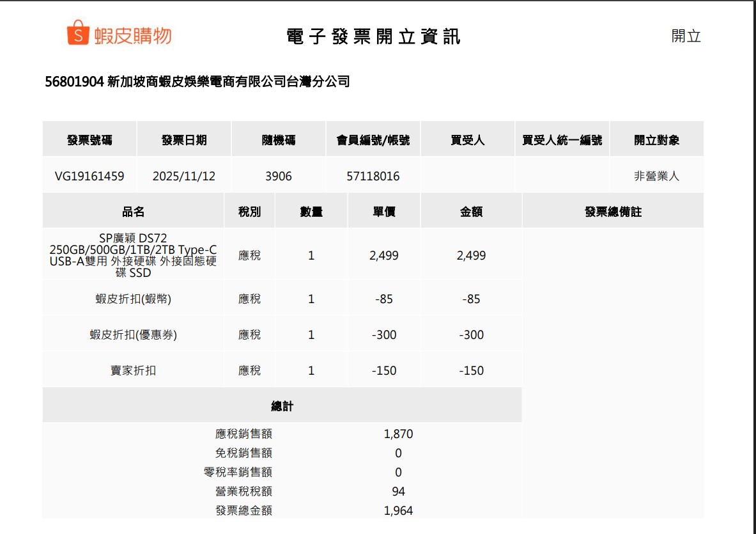Click the 總計 section header
The height and width of the screenshot is (534, 756).
click(282, 406)
